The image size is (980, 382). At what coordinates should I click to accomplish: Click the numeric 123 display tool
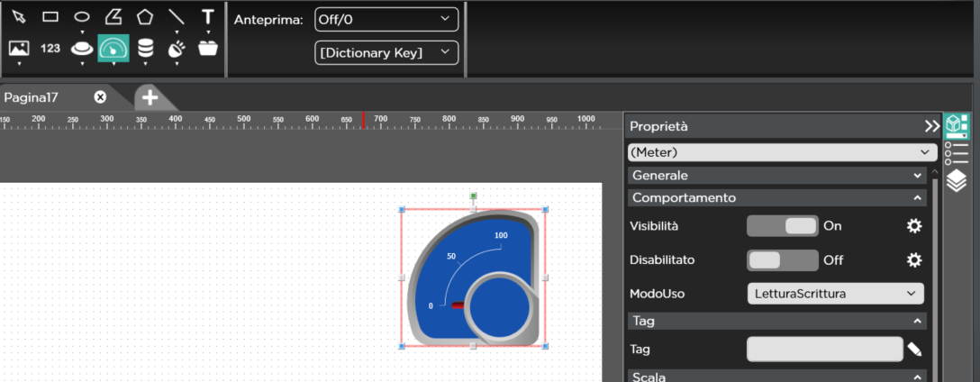50,48
